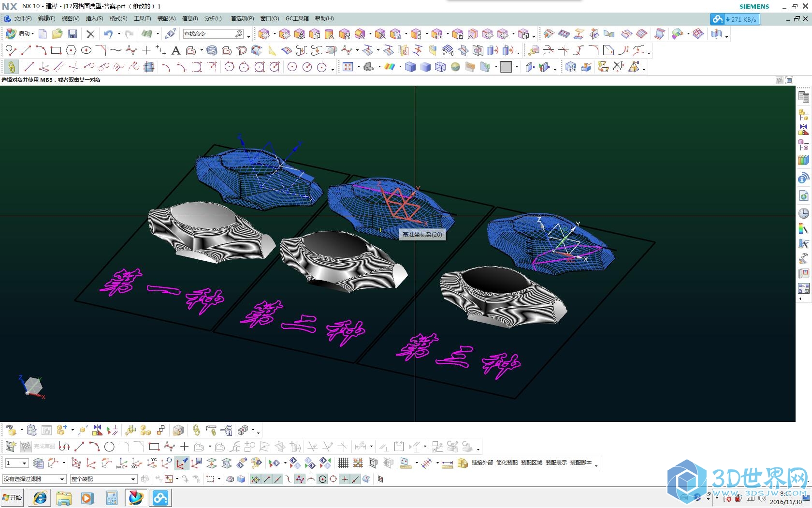
Task: Toggle Point on Curve snap
Action: 356,479
